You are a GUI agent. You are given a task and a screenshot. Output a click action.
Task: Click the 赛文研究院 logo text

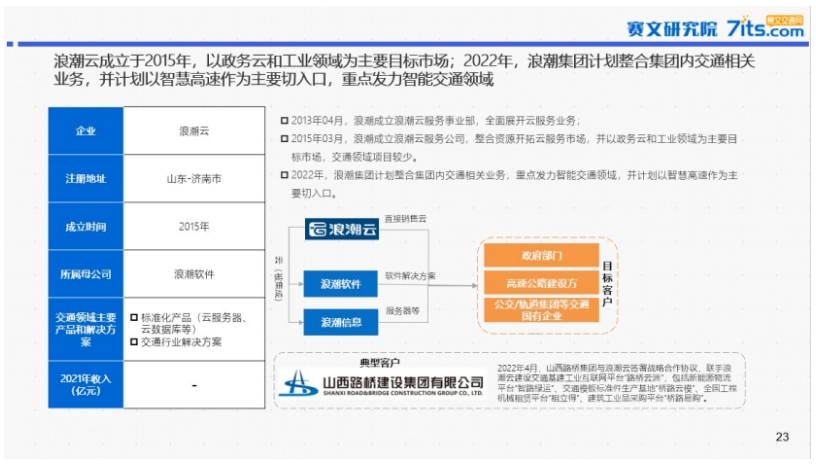coord(672,29)
